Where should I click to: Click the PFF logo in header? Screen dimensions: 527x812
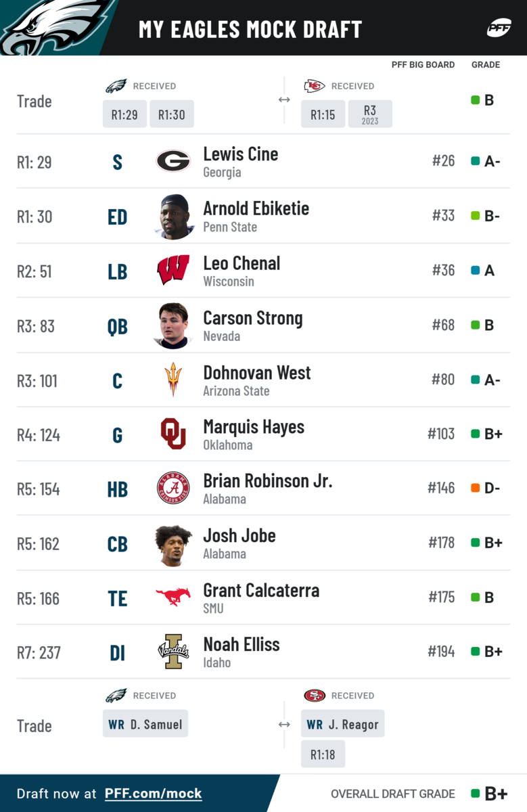[x=499, y=28]
